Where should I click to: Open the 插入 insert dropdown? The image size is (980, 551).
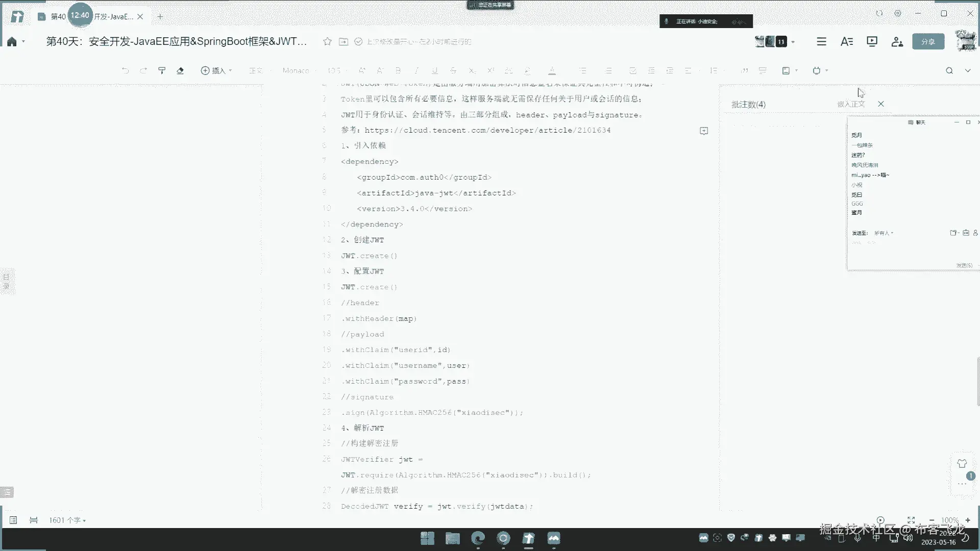[216, 70]
